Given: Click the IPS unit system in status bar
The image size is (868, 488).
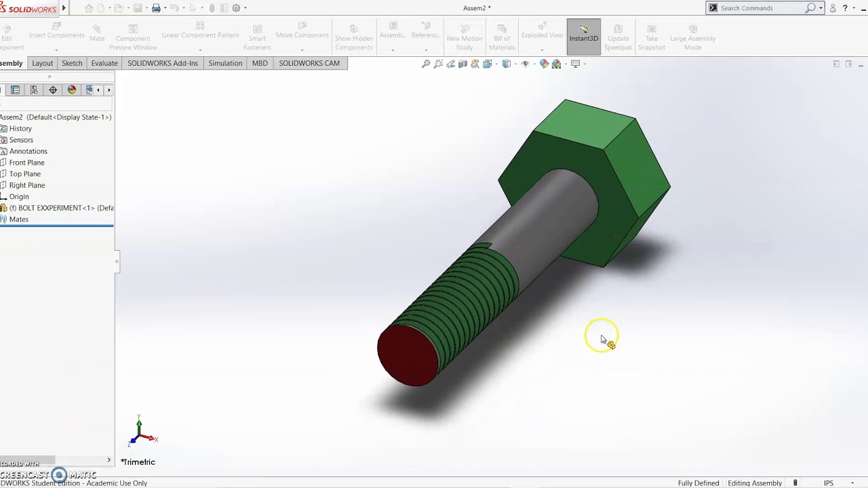Looking at the screenshot, I should (x=829, y=483).
